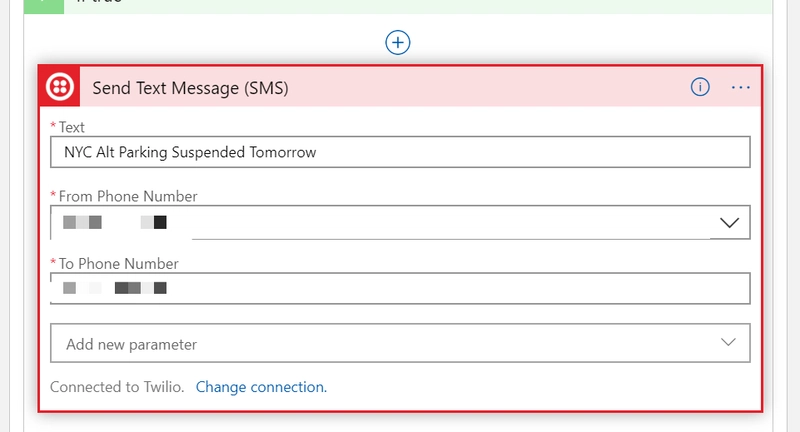
Task: Click the Connected to Twilio status text
Action: pos(117,386)
